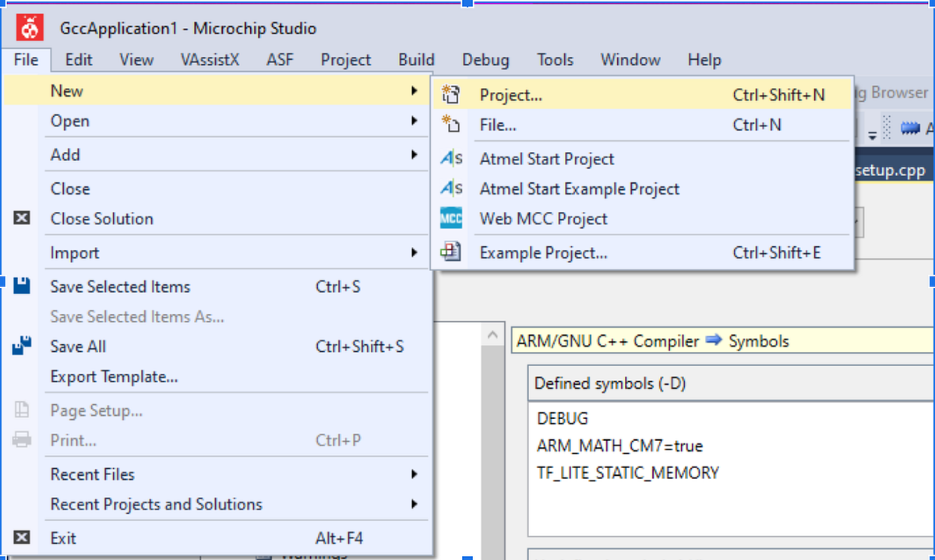
Task: Select Example Project... entry
Action: 643,252
